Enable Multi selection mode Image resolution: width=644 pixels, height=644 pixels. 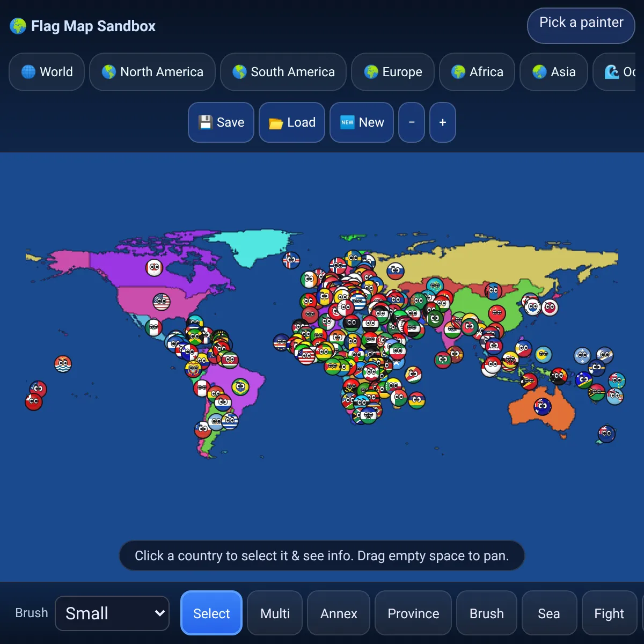pyautogui.click(x=275, y=613)
